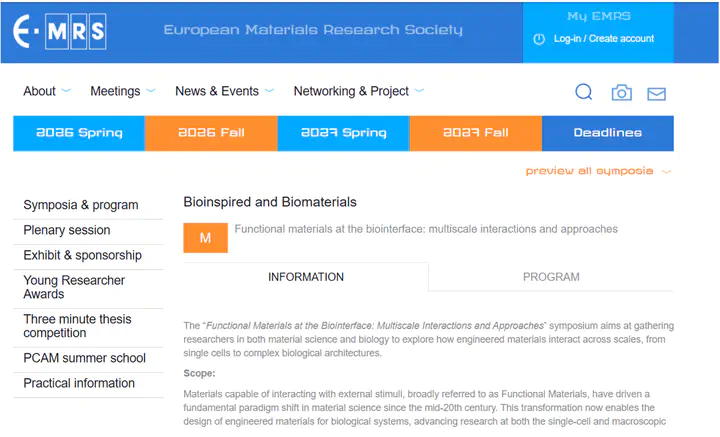The height and width of the screenshot is (437, 720).
Task: Open the search magnifier icon
Action: [584, 92]
